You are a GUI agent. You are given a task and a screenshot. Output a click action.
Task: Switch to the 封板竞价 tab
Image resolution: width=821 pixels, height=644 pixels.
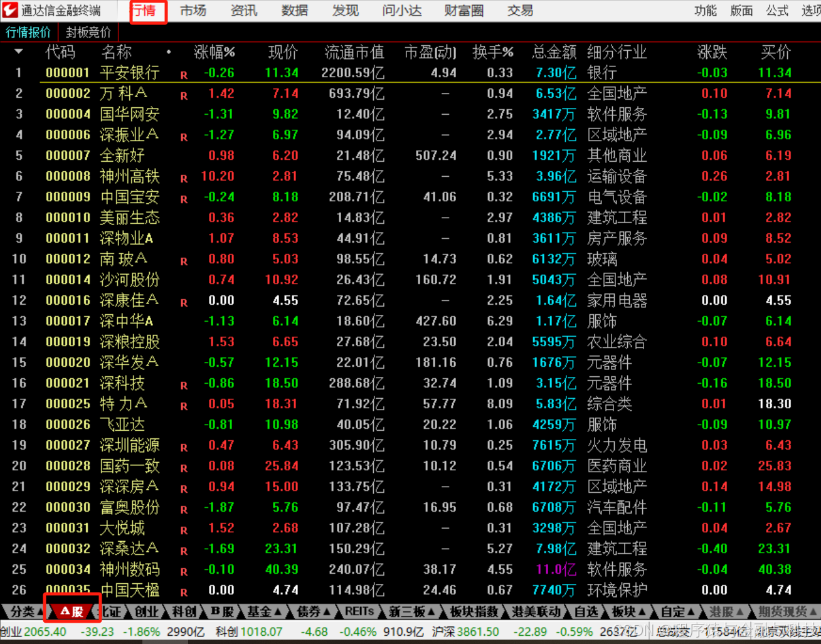(x=88, y=32)
